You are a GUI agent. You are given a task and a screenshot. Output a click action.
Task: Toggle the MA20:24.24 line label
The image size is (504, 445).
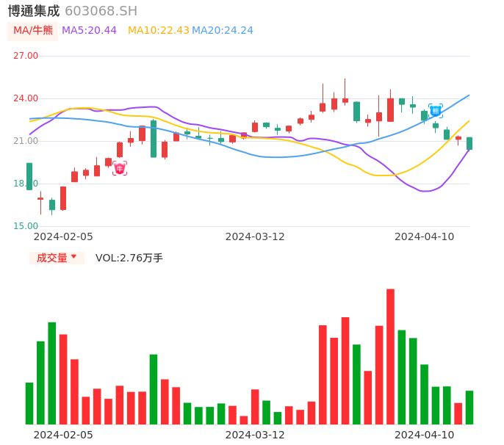tap(223, 31)
